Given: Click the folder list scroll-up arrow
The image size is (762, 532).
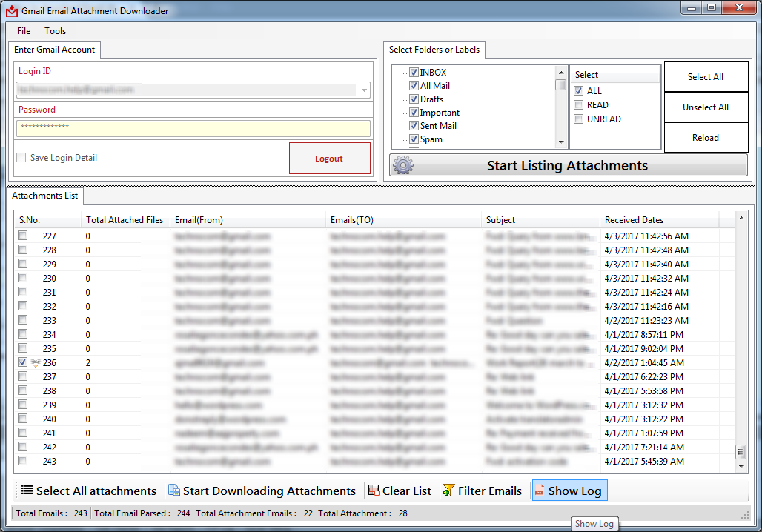Looking at the screenshot, I should (x=561, y=73).
